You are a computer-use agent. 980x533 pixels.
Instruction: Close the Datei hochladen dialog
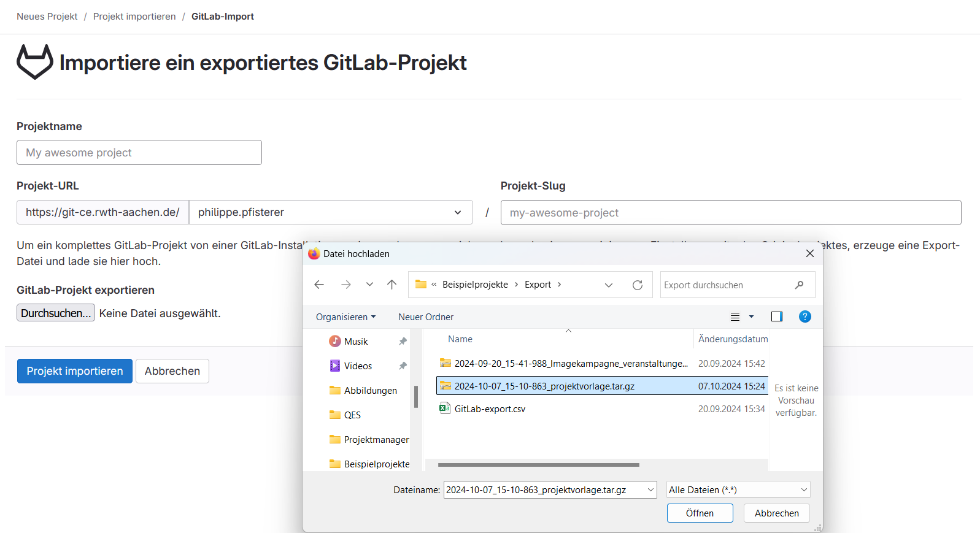[810, 253]
